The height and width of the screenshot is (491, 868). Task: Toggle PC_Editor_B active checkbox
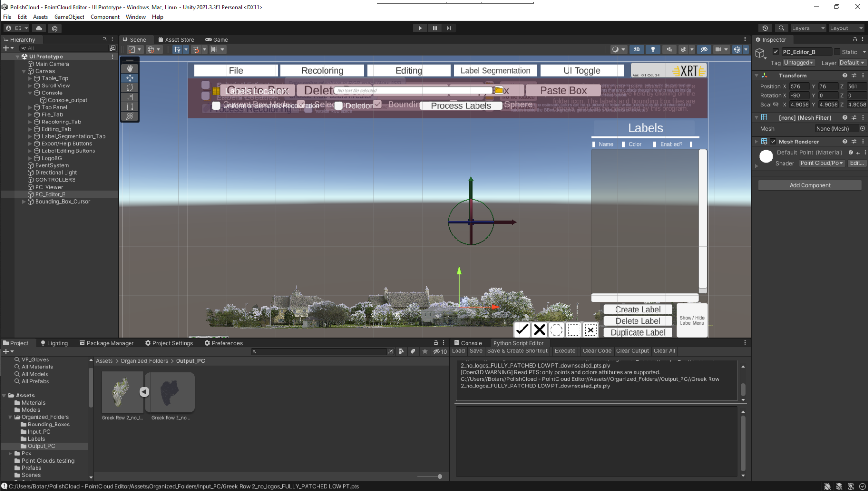click(775, 52)
